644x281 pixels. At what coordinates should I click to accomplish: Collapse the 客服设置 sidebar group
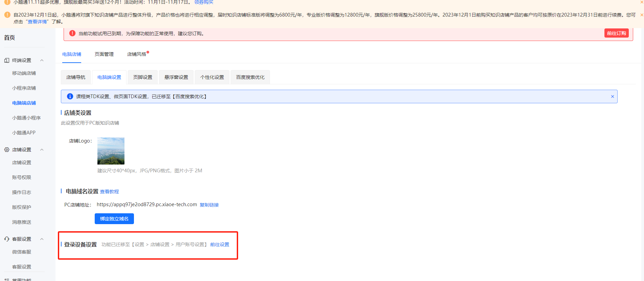42,239
